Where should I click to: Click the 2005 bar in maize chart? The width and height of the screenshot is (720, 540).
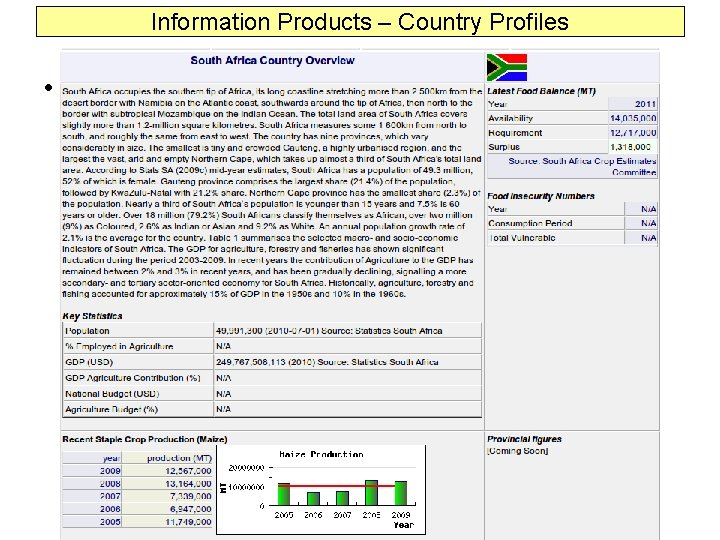(x=284, y=494)
